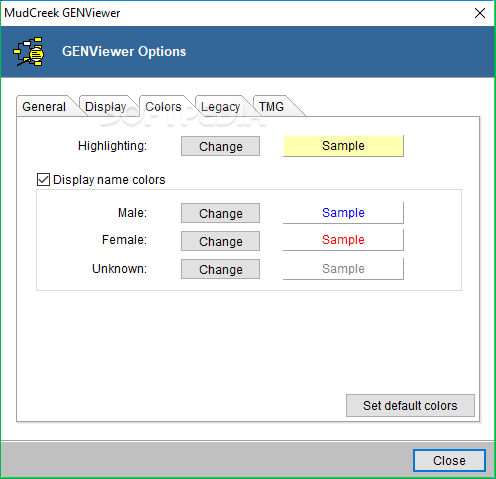Click the GENViewer Options header title
The width and height of the screenshot is (496, 479).
click(x=124, y=52)
